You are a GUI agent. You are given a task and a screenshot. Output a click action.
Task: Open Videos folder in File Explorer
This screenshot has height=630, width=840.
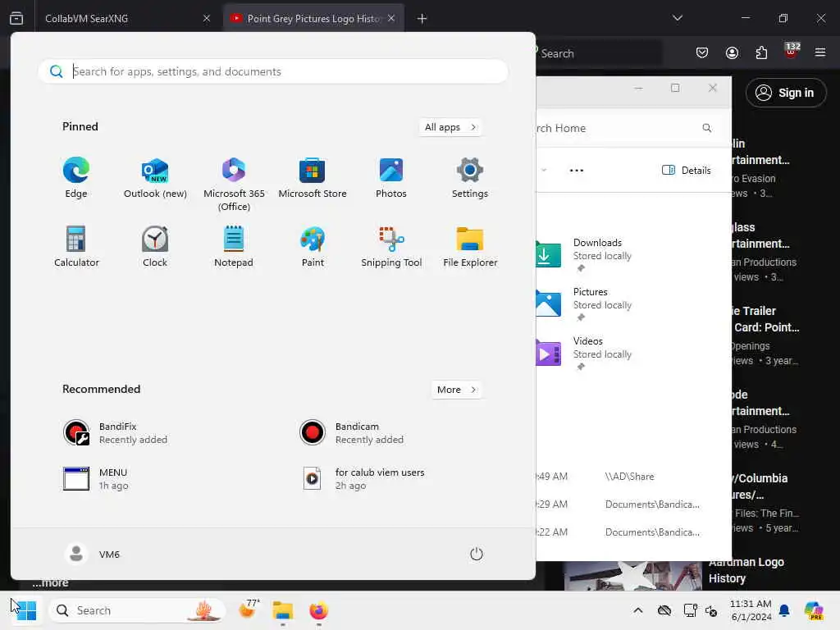pos(584,353)
